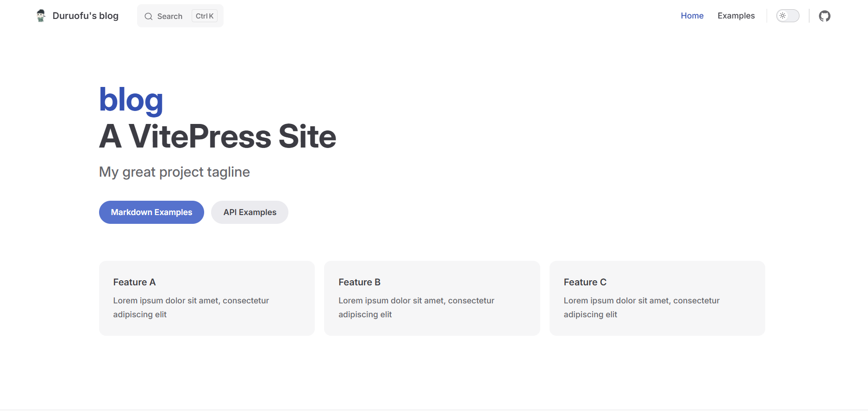
Task: Click the sun icon on the theme switch
Action: [782, 16]
